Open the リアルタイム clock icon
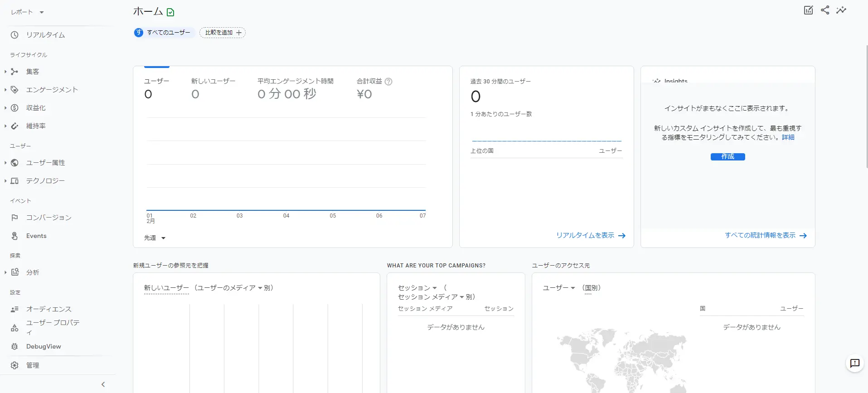Viewport: 868px width, 393px height. (x=15, y=35)
